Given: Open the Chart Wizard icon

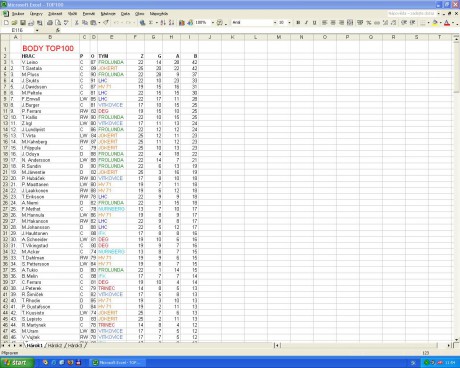Looking at the screenshot, I should [182, 23].
